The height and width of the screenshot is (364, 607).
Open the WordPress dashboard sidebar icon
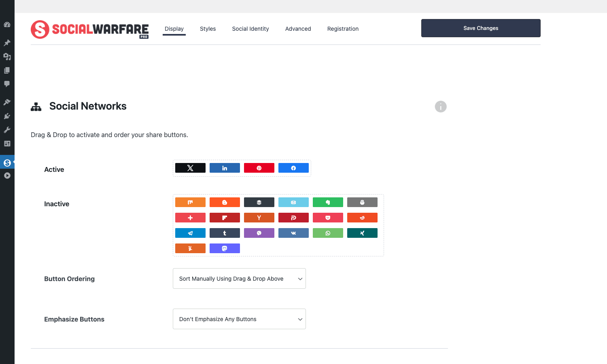coord(7,25)
